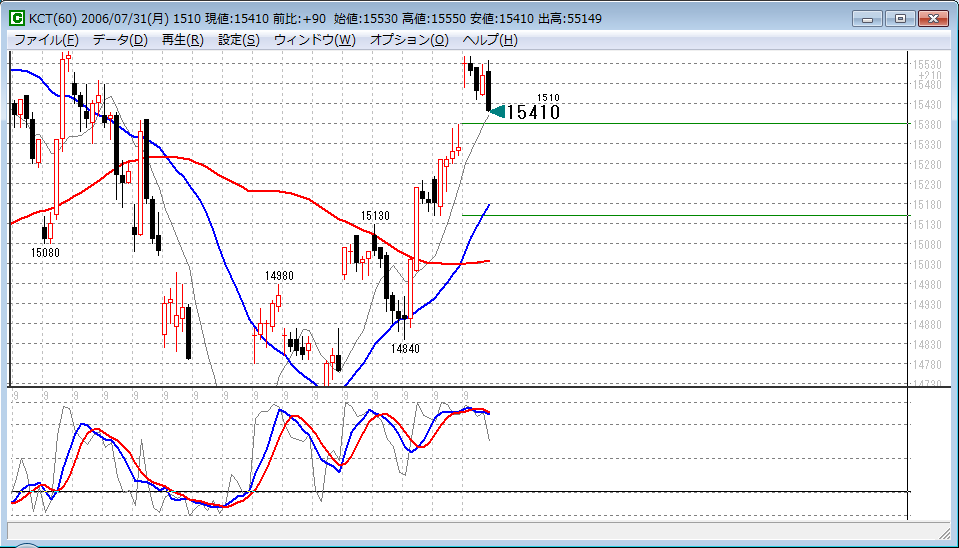Click the large 15410 current price label
959x548 pixels.
(x=533, y=113)
